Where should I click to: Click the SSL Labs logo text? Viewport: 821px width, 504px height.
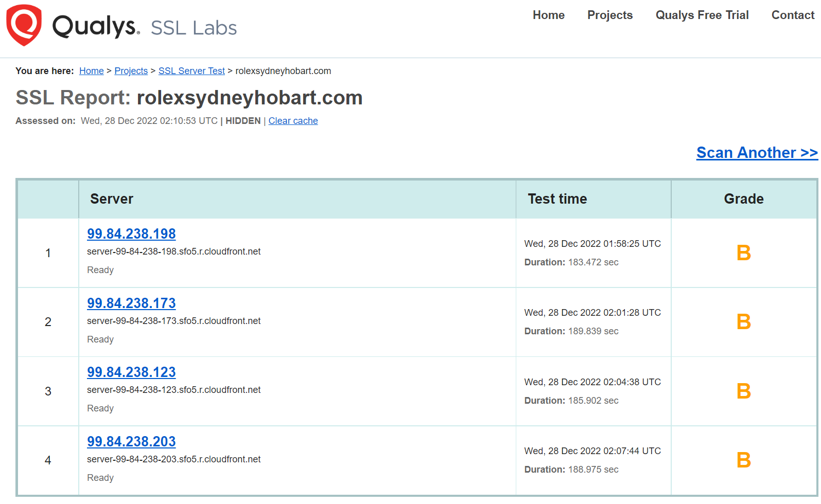(x=194, y=28)
